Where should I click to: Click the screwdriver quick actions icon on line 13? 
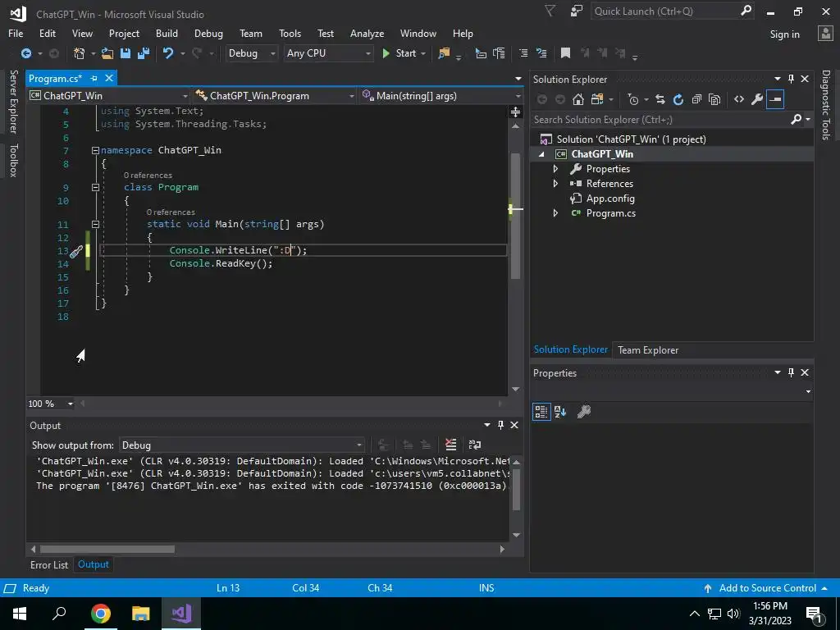click(76, 251)
